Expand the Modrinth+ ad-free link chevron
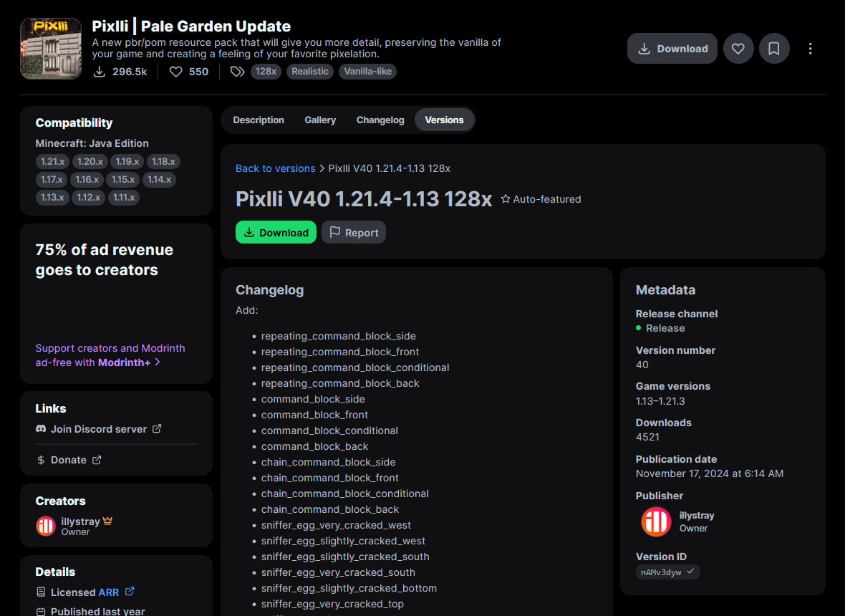Screen dimensions: 845x616 pyautogui.click(x=158, y=362)
